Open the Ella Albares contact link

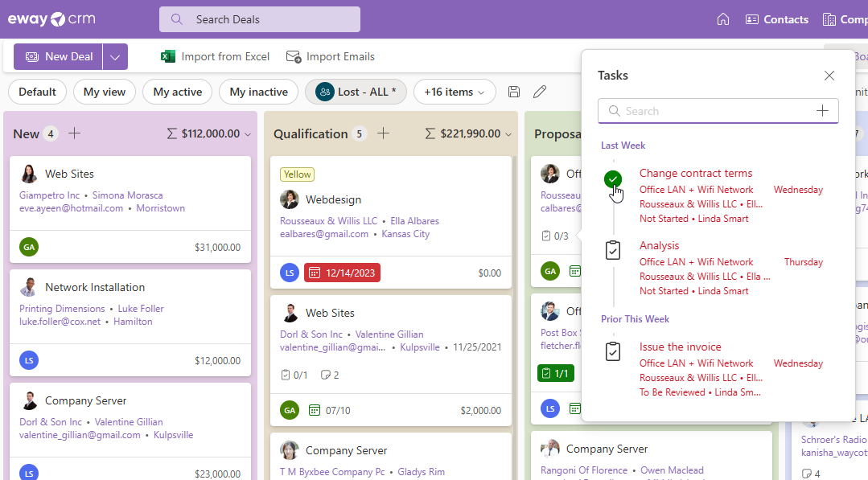[414, 220]
